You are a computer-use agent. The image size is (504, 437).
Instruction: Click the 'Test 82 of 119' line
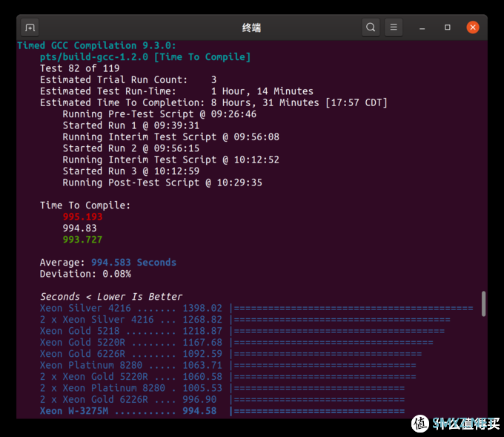[79, 68]
